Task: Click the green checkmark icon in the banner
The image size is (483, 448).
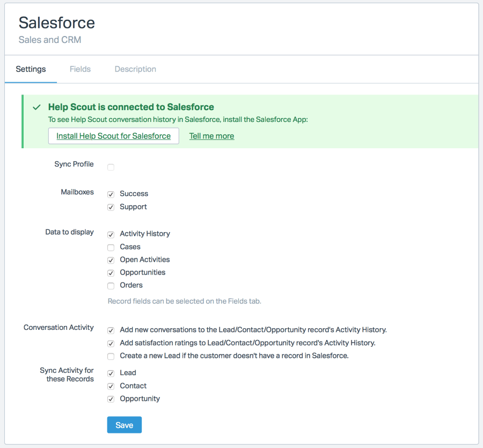Action: pos(36,107)
